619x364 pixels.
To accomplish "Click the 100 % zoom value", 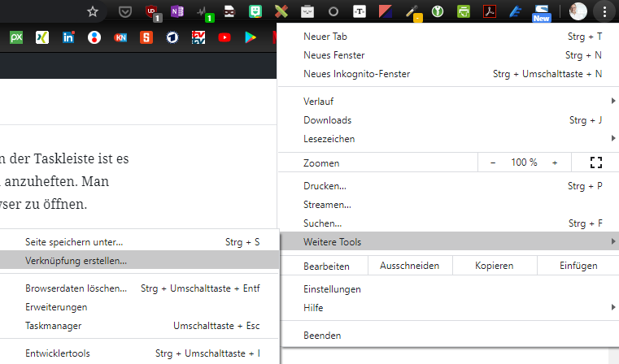I will 524,162.
